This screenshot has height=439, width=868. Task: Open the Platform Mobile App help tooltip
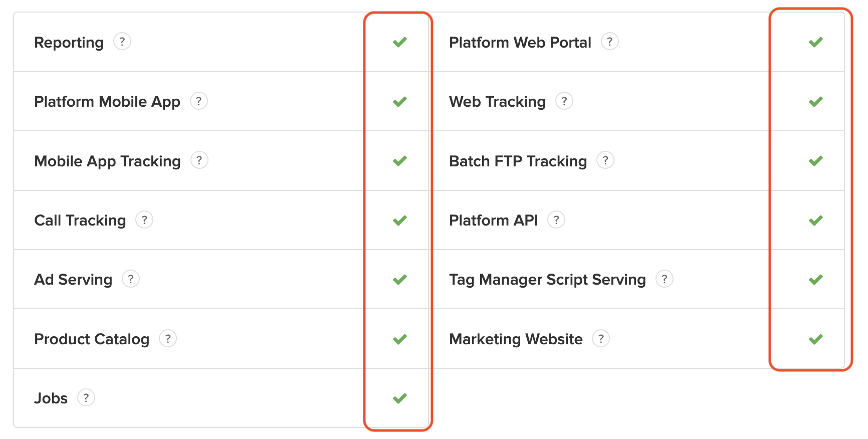coord(199,101)
